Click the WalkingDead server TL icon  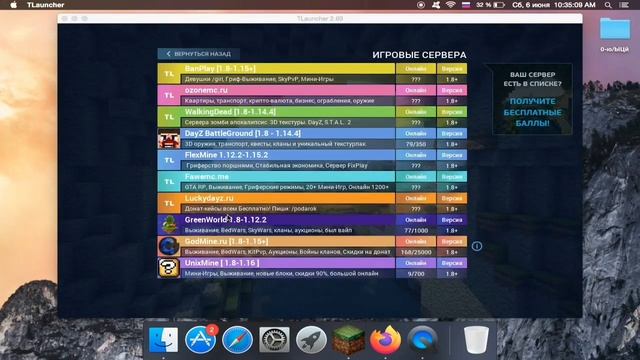(169, 117)
